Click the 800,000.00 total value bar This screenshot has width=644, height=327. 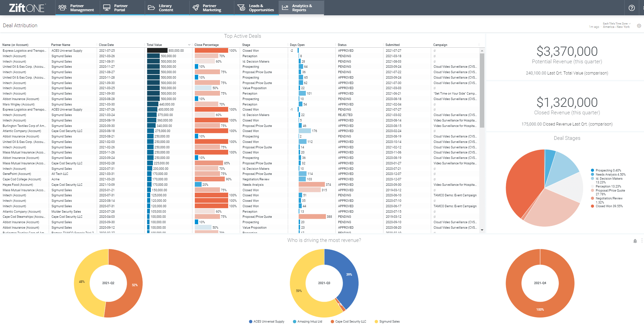click(x=157, y=51)
